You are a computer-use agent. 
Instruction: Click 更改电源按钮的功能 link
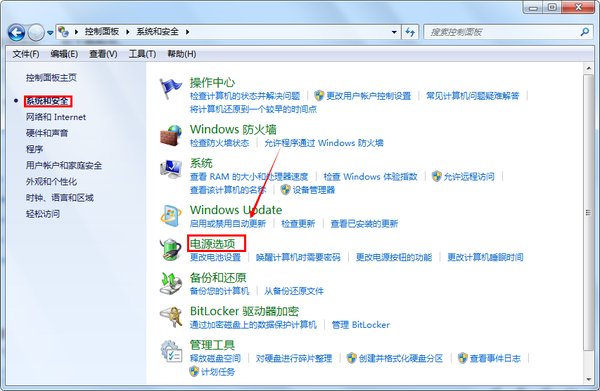(x=394, y=257)
